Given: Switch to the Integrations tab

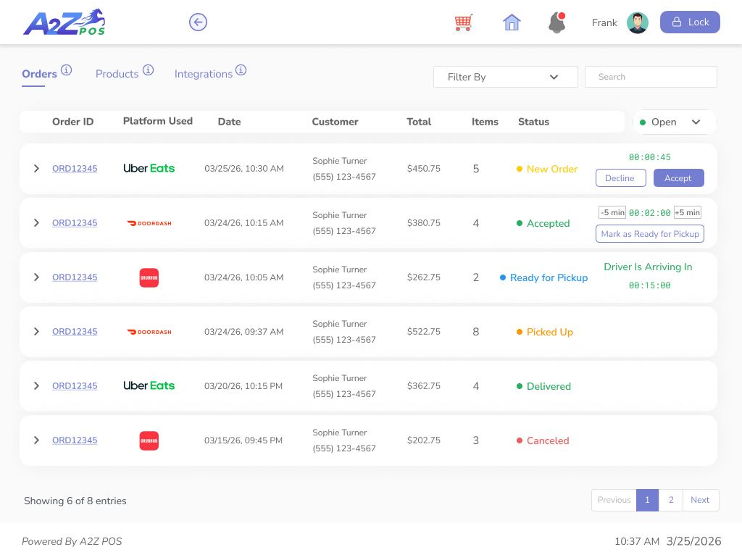Looking at the screenshot, I should tap(203, 74).
